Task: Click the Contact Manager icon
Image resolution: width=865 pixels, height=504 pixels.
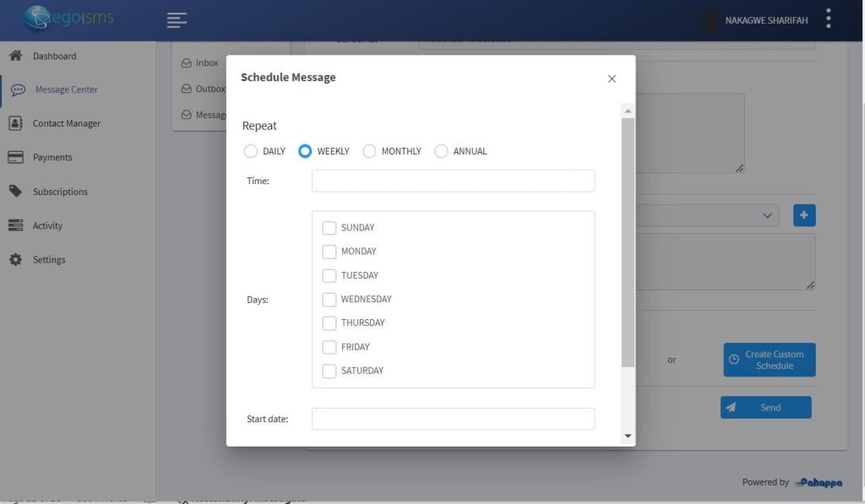Action: 15,123
